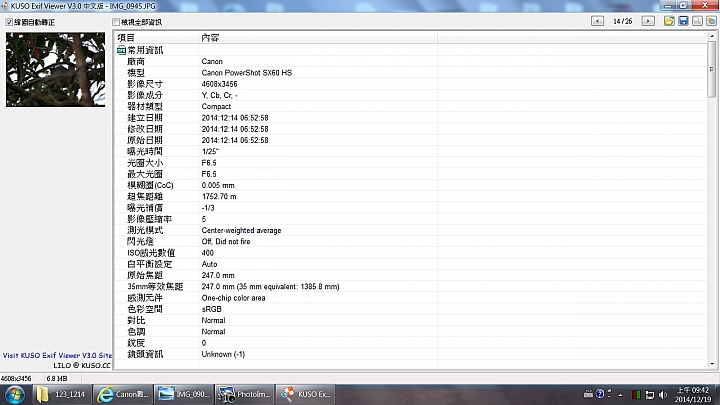
Task: Go to previous image with left arrow
Action: click(597, 21)
